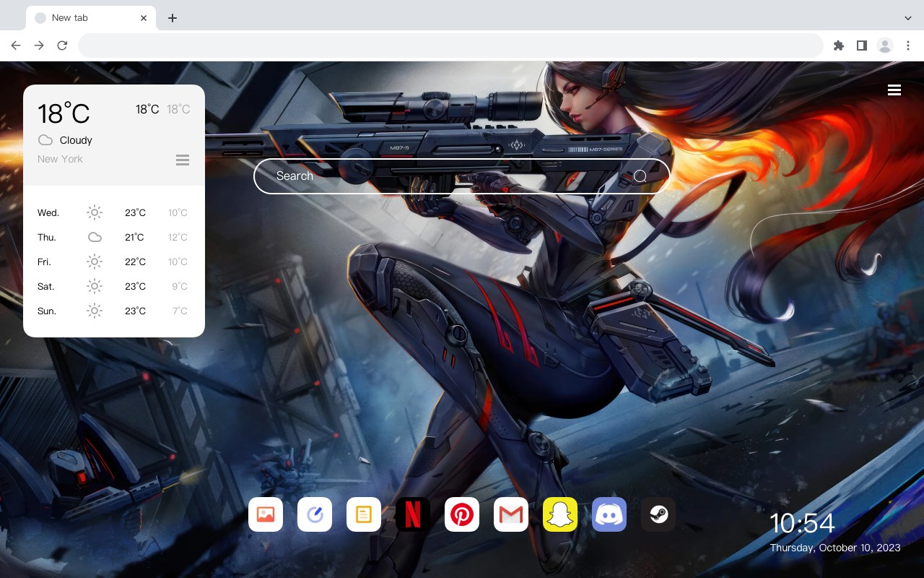
Task: Click into the Search input field
Action: 462,176
